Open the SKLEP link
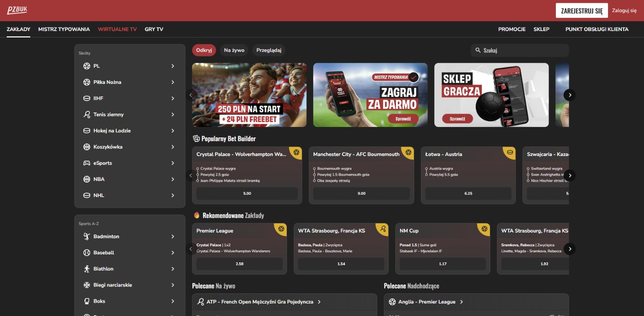This screenshot has height=316, width=644. click(541, 29)
